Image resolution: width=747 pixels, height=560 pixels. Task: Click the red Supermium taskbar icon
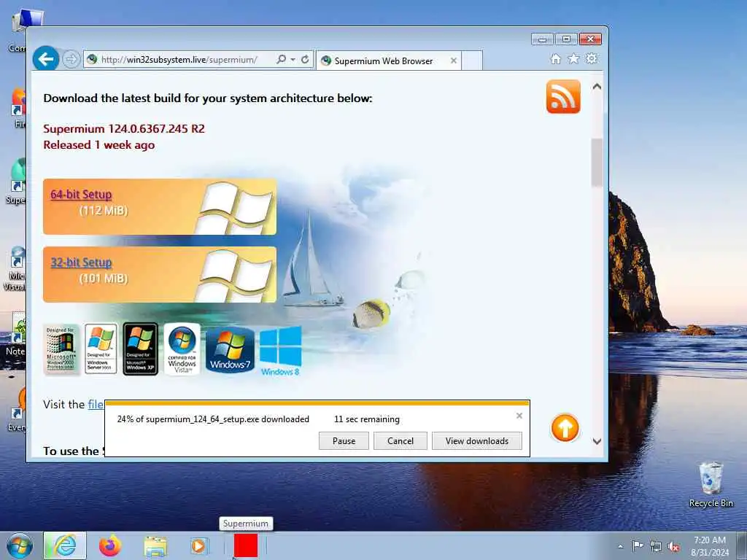point(246,545)
